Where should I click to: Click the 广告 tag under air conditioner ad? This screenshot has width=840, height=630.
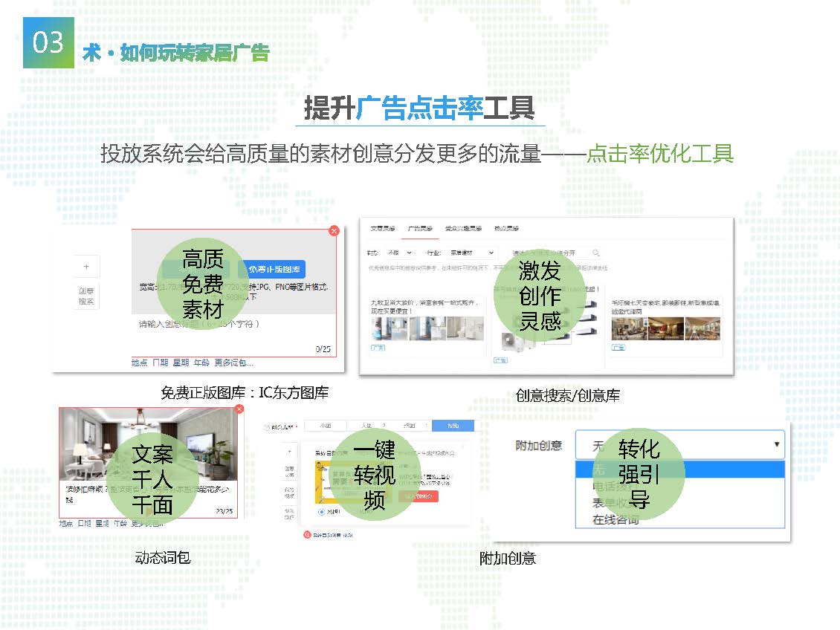(x=500, y=360)
